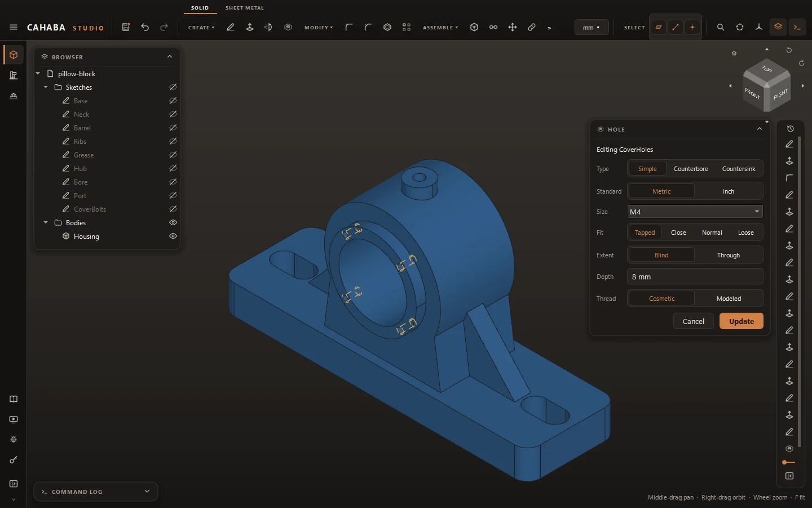Viewport: 812px width, 508px height.
Task: Toggle visibility of the Bodies folder
Action: tap(173, 222)
